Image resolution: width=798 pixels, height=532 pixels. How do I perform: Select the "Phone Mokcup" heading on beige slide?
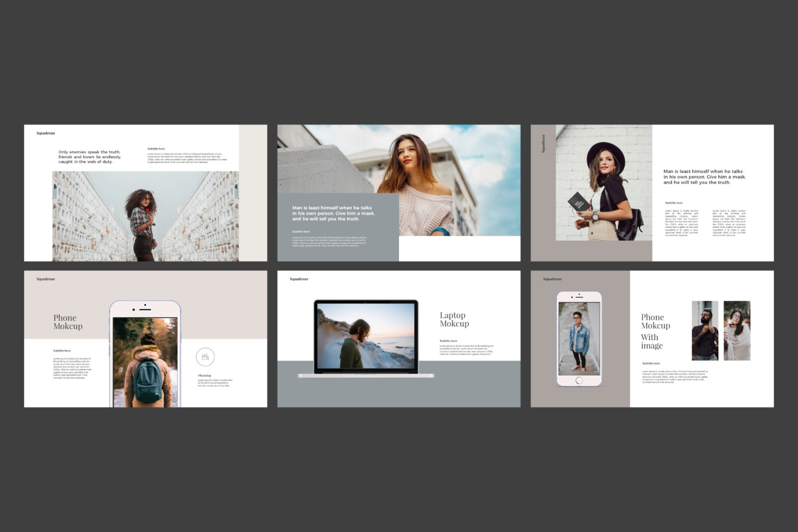coord(68,322)
